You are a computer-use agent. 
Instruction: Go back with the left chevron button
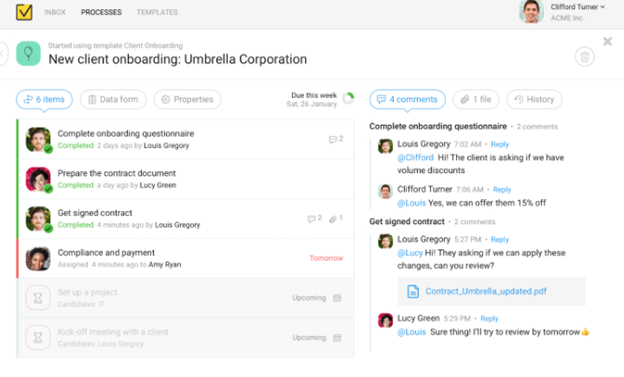[2, 53]
